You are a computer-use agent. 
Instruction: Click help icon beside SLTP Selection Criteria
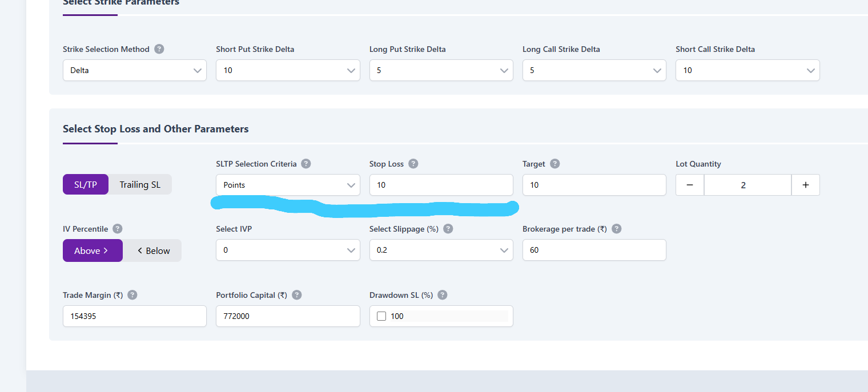(x=306, y=164)
